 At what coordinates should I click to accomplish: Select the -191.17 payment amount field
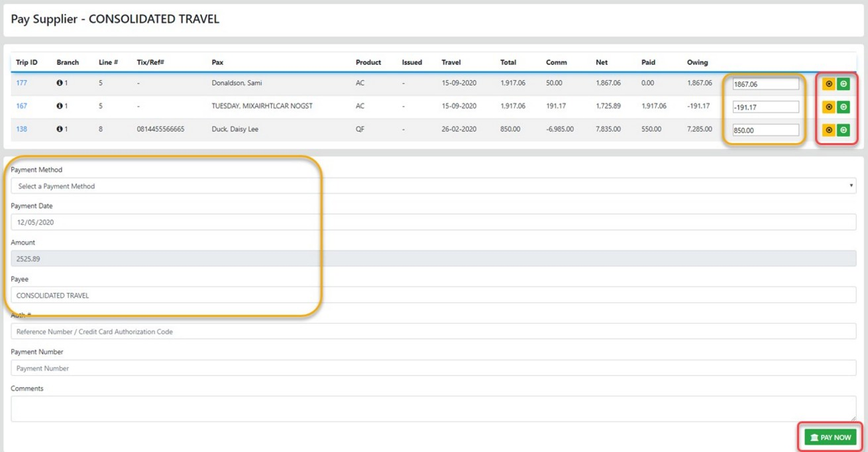(765, 107)
